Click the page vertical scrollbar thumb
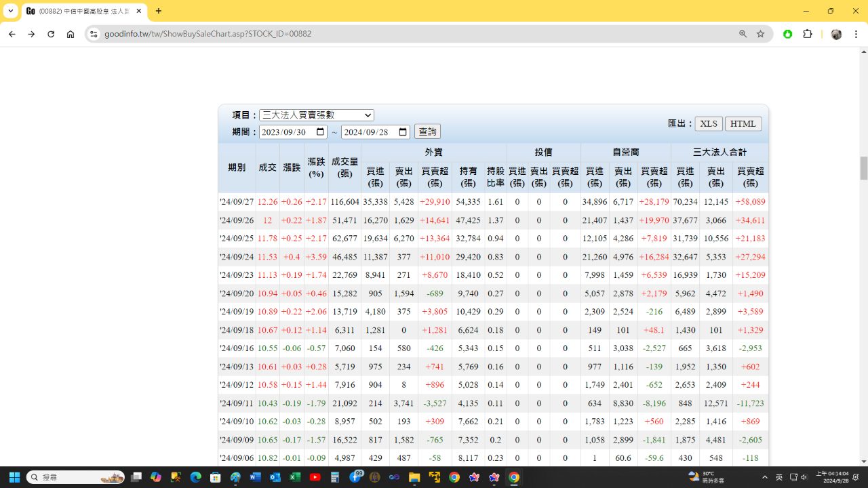The width and height of the screenshot is (868, 488). pyautogui.click(x=864, y=168)
